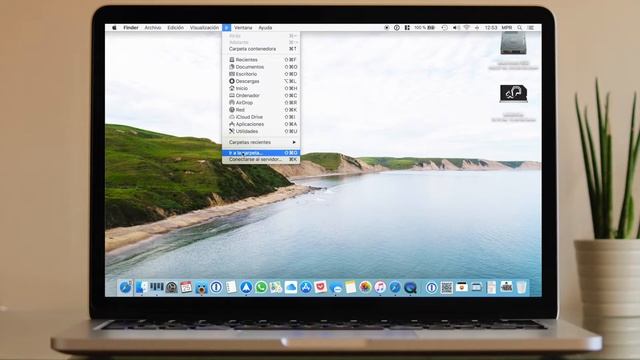Viewport: 640px width, 360px height.
Task: Go to Escritorio in the Ir menu
Action: (261, 74)
